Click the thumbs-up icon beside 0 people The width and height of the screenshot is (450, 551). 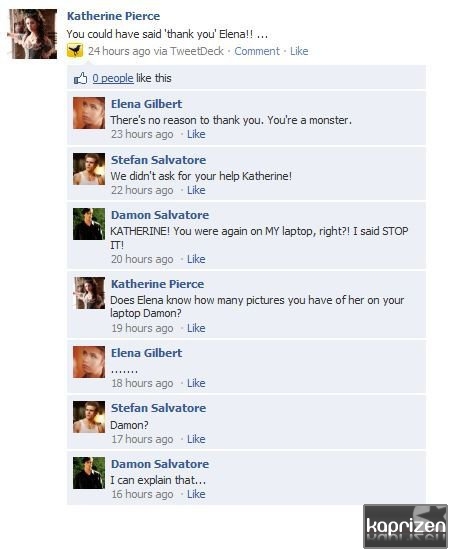coord(80,78)
